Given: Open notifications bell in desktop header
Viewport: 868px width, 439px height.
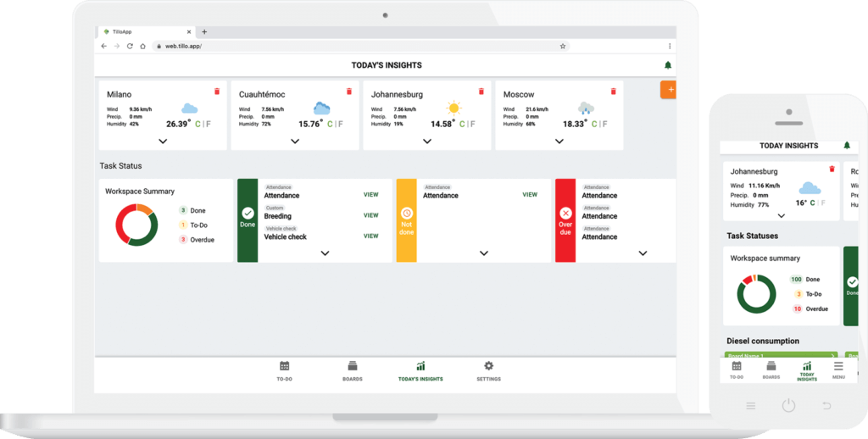Looking at the screenshot, I should (x=667, y=65).
